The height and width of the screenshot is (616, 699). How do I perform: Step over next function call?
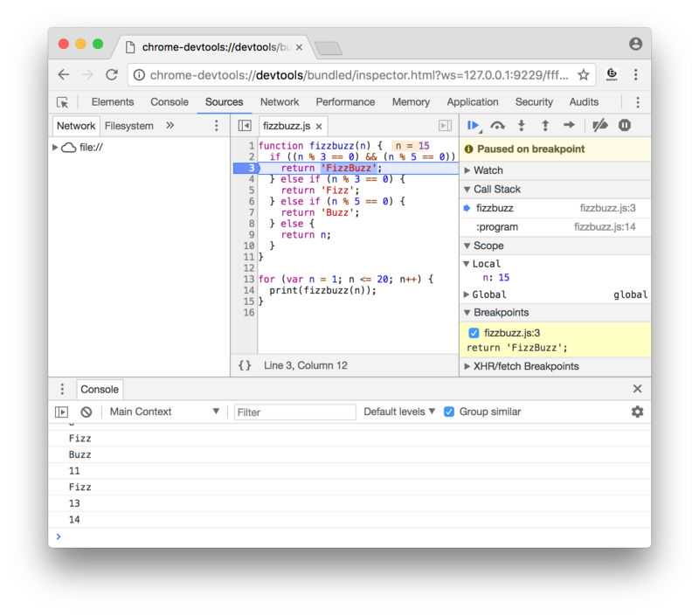click(497, 126)
